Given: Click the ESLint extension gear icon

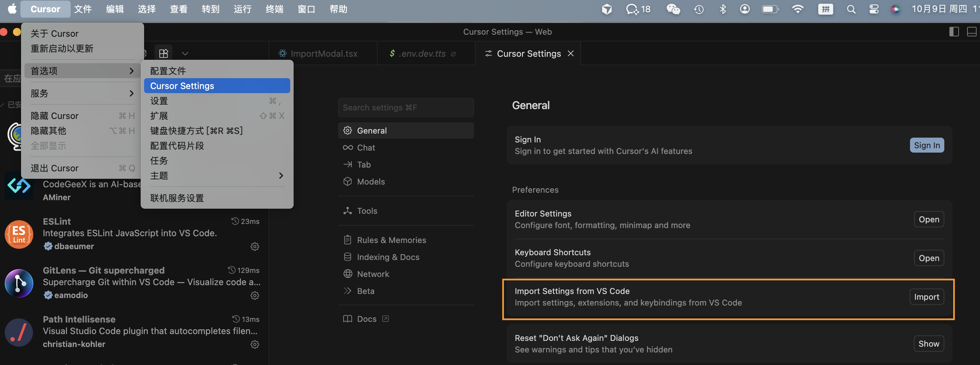Looking at the screenshot, I should [255, 247].
